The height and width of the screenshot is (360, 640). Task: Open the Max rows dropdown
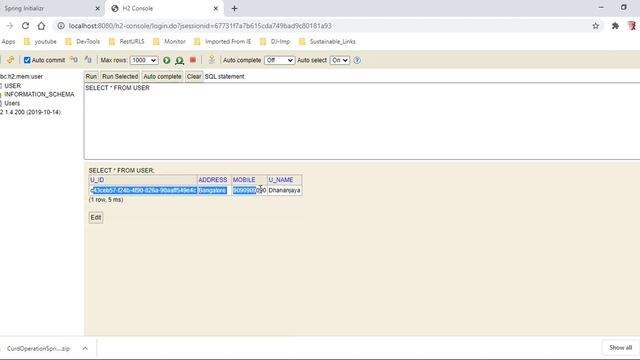(144, 60)
